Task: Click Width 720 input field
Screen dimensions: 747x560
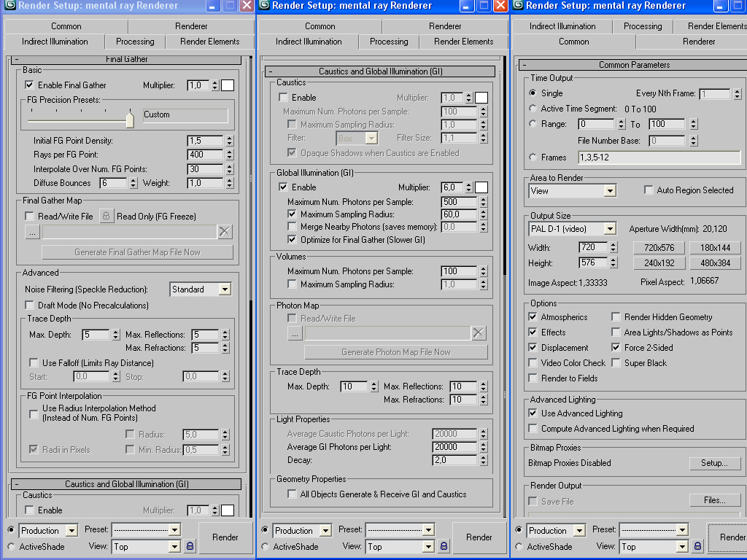Action: 593,247
